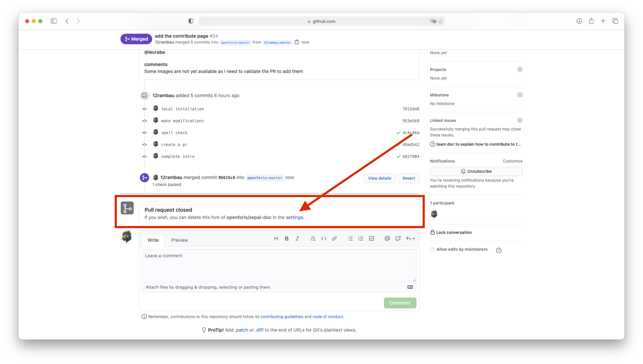Click the Bold formatting icon
Screen dimensions: 643x364
(287, 238)
